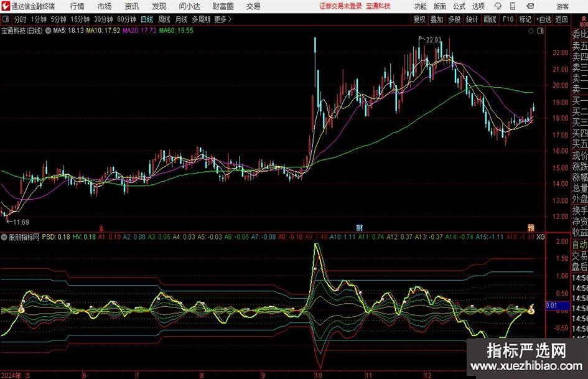Switch to 30分钟 chart period
588x379 pixels.
click(x=103, y=19)
